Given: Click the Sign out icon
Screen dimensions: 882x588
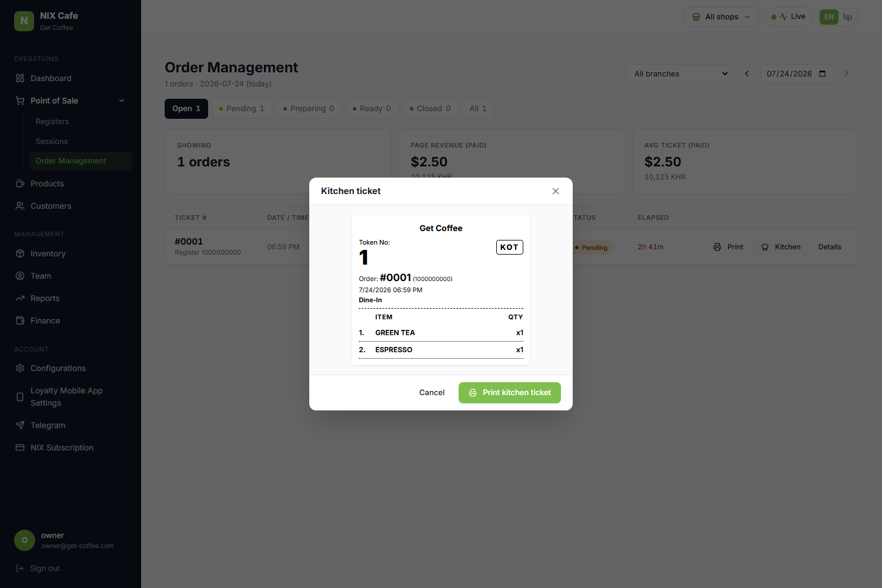Looking at the screenshot, I should [x=19, y=569].
